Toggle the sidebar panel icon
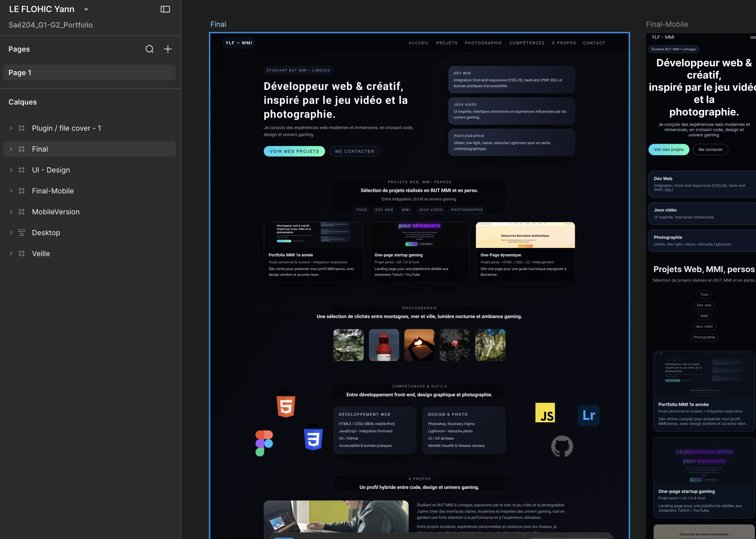 (x=165, y=9)
